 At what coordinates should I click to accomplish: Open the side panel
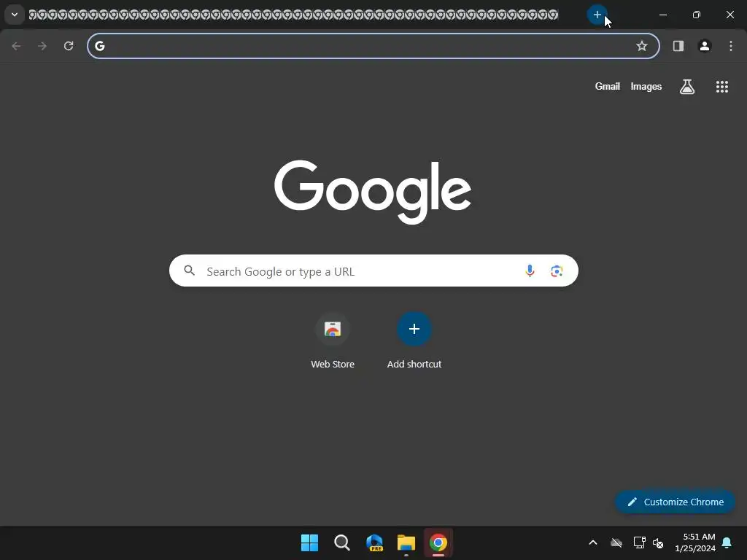coord(678,46)
